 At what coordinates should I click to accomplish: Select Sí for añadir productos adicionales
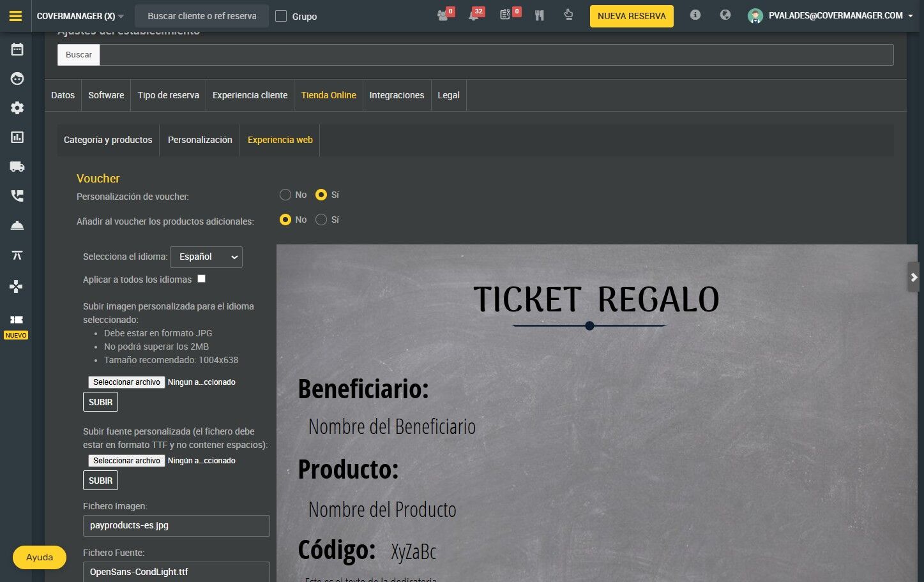(x=321, y=220)
